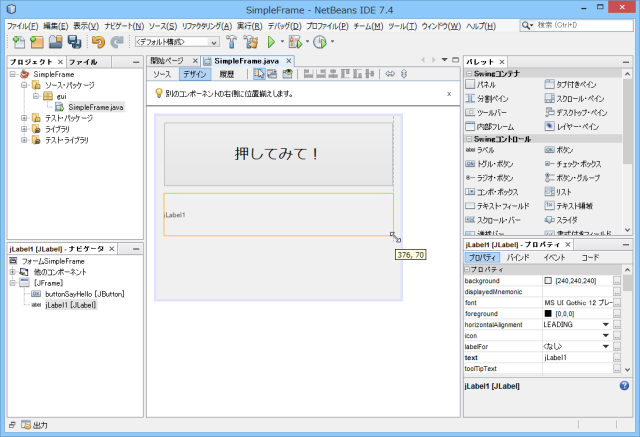Click the search (Ctrl+I) input field
Image resolution: width=640 pixels, height=437 pixels.
coord(576,25)
